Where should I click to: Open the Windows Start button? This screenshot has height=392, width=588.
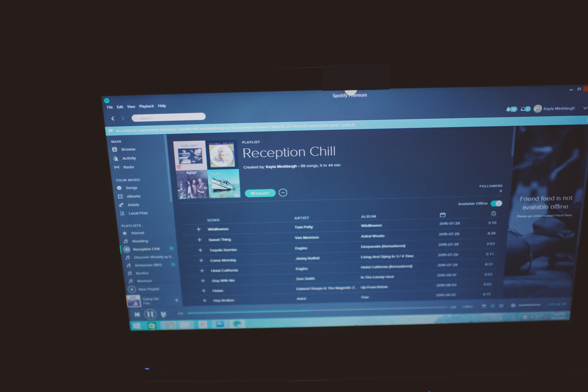136,326
